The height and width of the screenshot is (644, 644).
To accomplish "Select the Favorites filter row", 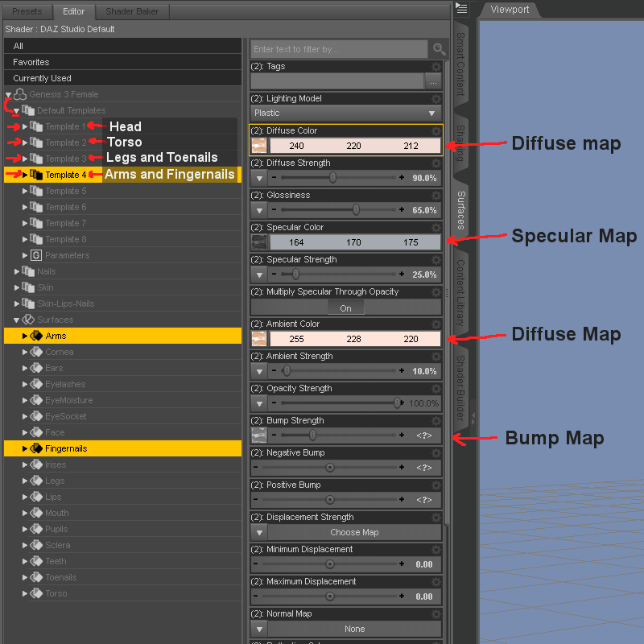I will (x=122, y=62).
